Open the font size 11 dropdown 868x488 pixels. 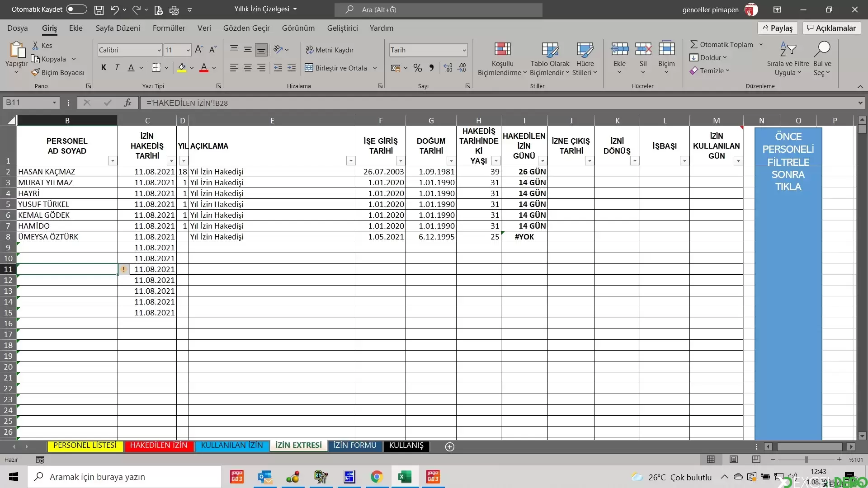pyautogui.click(x=188, y=50)
